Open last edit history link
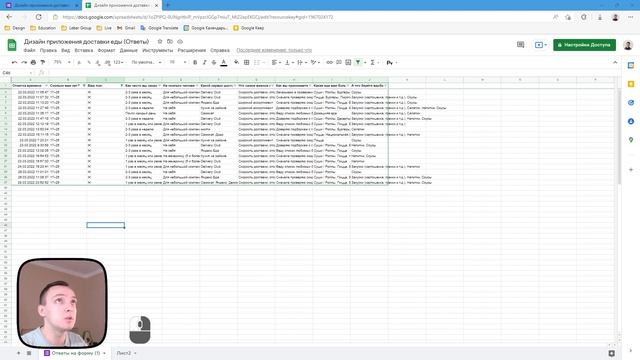Viewport: 640px width, 360px height. coord(274,50)
